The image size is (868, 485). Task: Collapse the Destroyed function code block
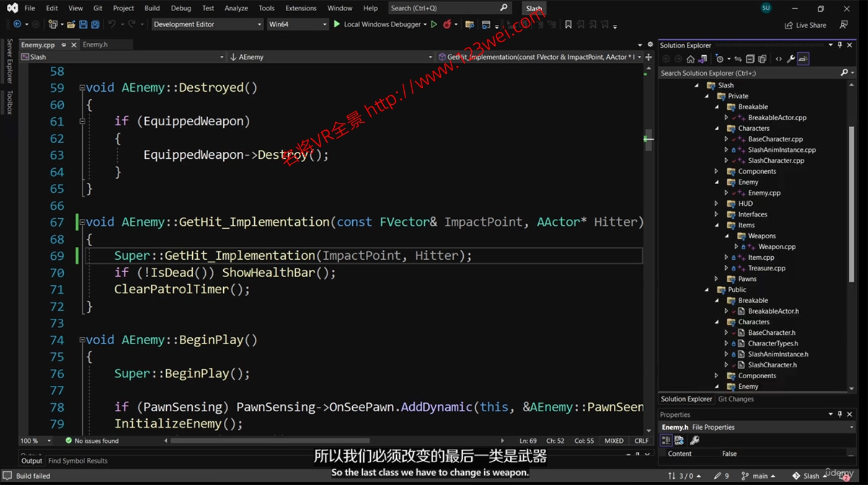coord(82,88)
